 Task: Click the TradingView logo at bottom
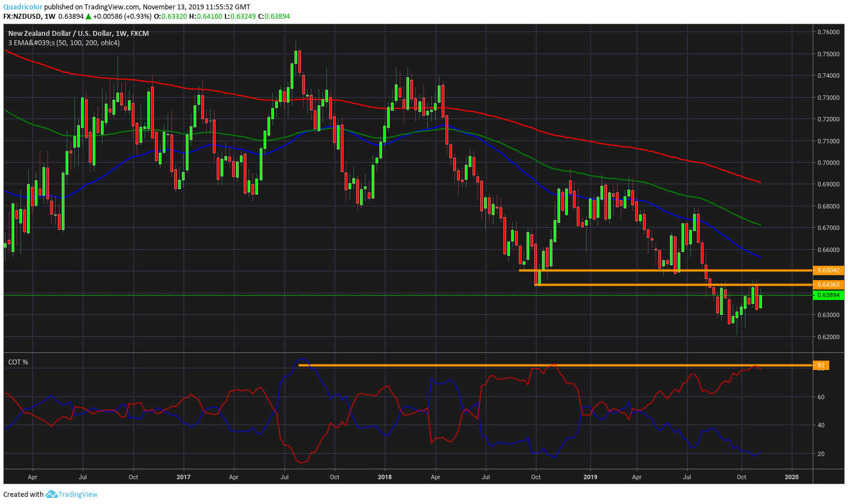click(x=72, y=494)
